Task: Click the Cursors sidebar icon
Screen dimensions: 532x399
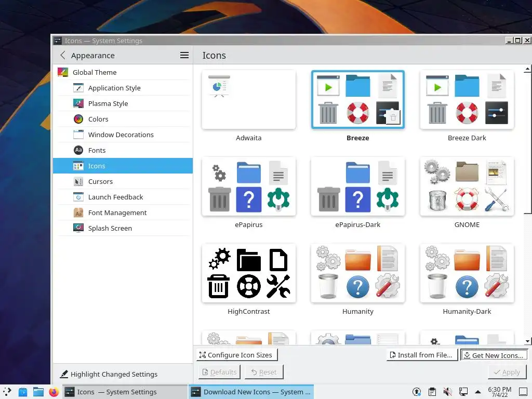Action: tap(78, 181)
